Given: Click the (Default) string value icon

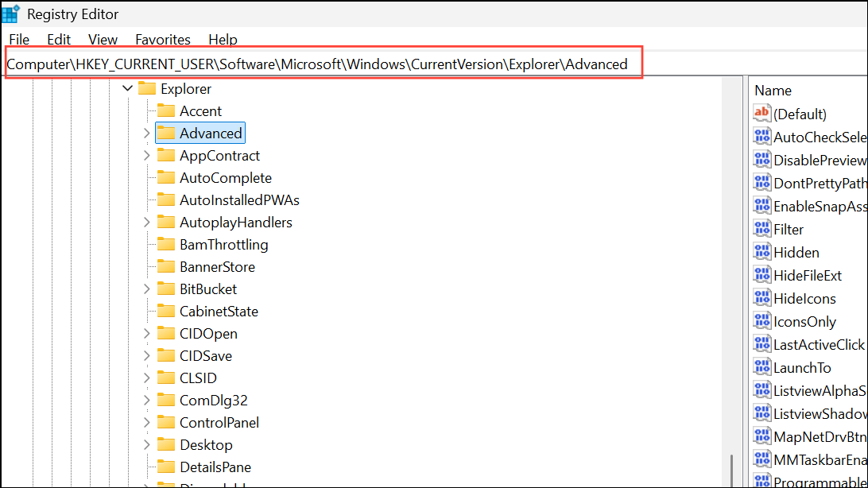Looking at the screenshot, I should click(761, 114).
